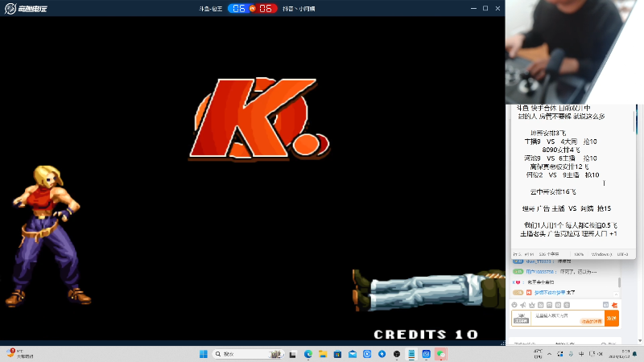Viewport: 644px width, 362px height.
Task: Click the seventh gray rounded icon in chat toolbar
Action: tap(567, 305)
